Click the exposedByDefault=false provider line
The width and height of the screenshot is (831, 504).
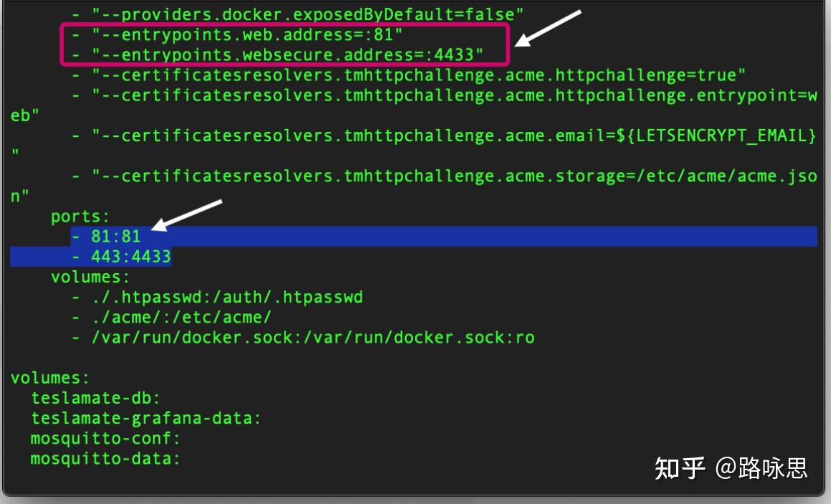(308, 14)
